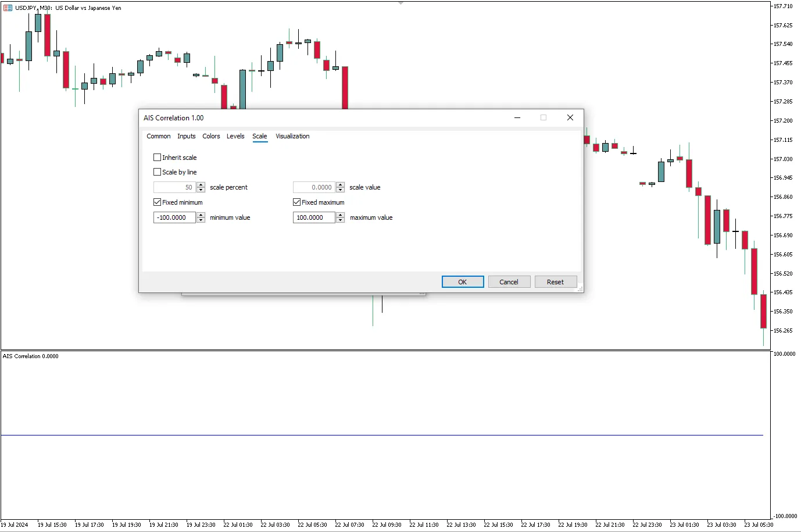Click the blue AIS Correlation indicator line

tap(382, 435)
